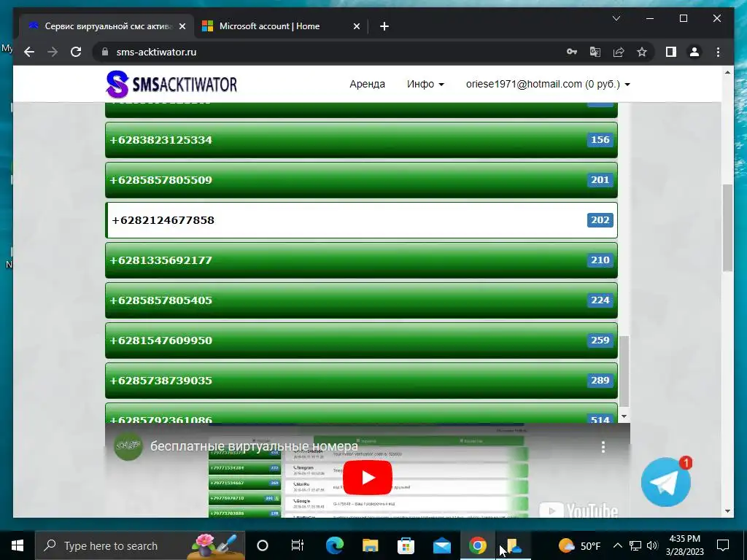Click the translate page icon
The height and width of the screenshot is (560, 747).
(595, 52)
